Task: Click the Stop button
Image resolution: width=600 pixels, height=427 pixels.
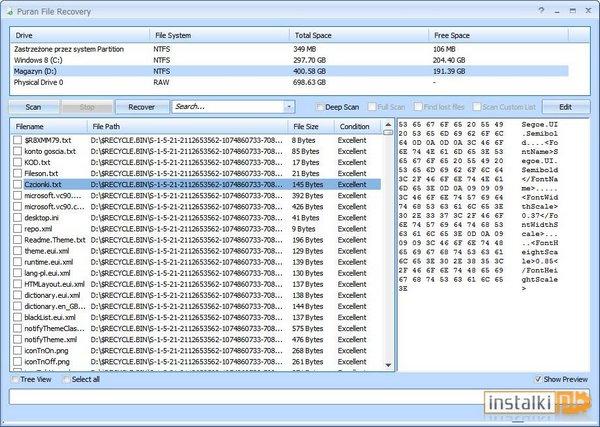Action: (x=87, y=107)
